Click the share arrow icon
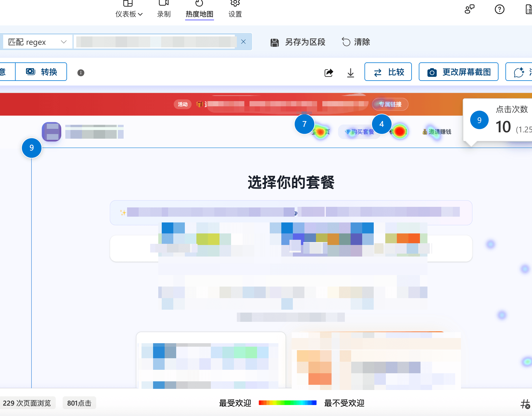 tap(329, 73)
